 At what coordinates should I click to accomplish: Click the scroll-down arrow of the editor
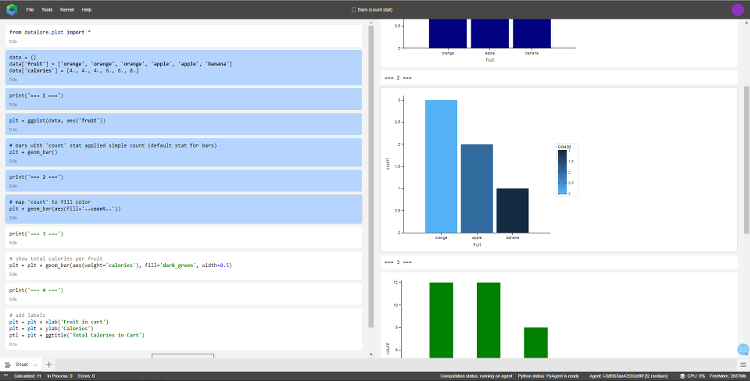tap(371, 355)
